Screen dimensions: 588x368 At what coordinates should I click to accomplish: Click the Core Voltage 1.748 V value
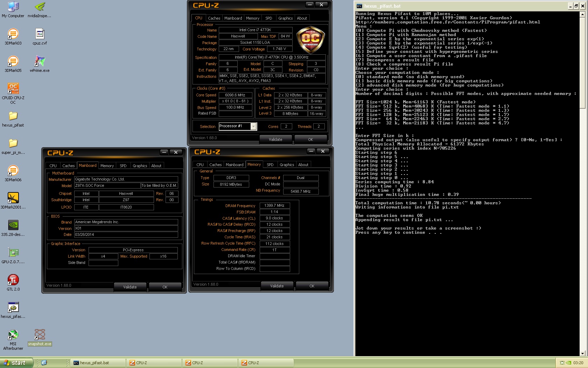tap(279, 49)
